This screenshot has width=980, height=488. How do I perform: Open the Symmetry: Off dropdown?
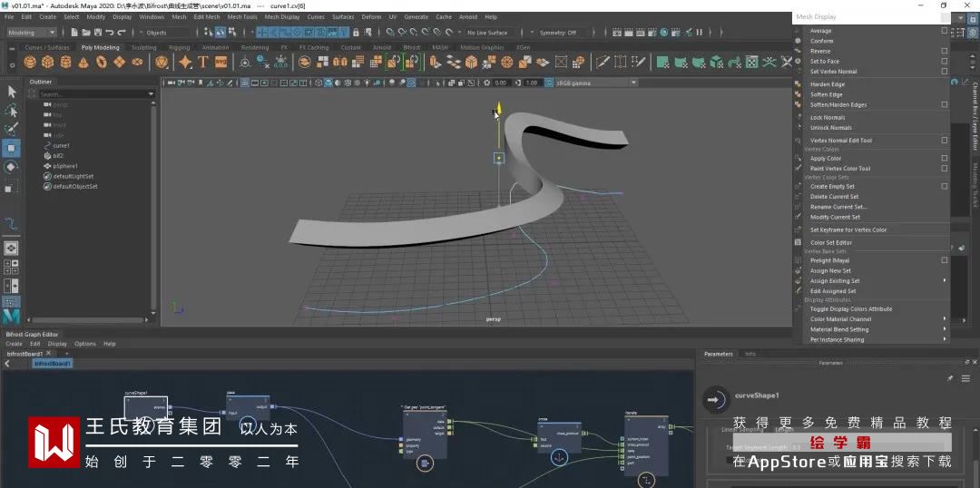coord(562,33)
